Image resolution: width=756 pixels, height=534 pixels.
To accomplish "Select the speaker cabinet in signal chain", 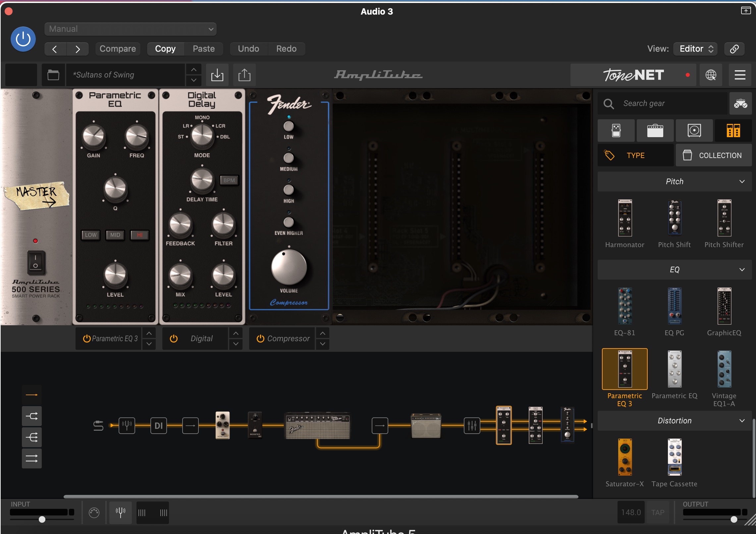I will 426,426.
